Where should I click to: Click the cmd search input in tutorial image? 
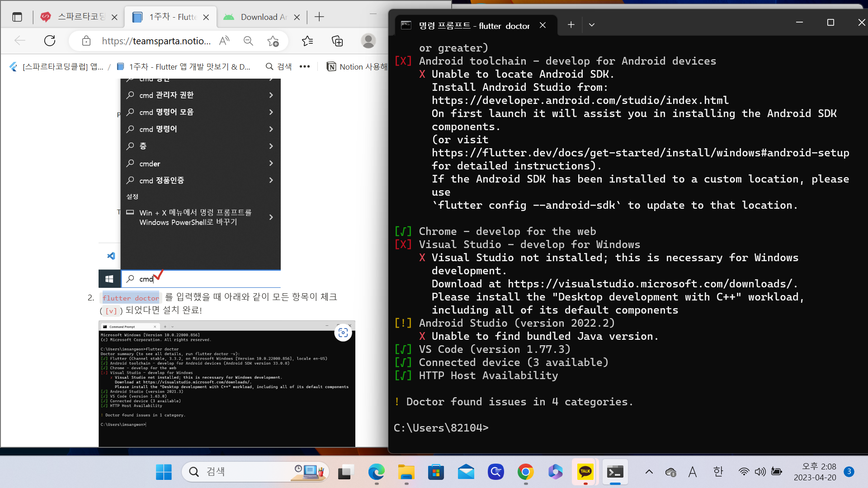[x=201, y=279]
